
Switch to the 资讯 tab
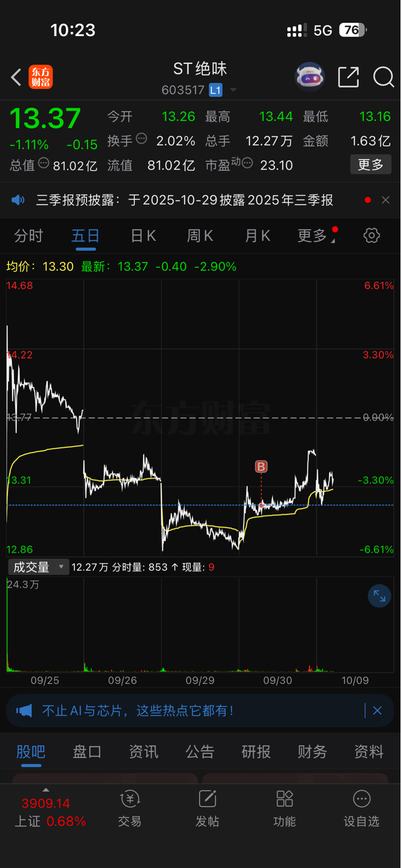(143, 752)
